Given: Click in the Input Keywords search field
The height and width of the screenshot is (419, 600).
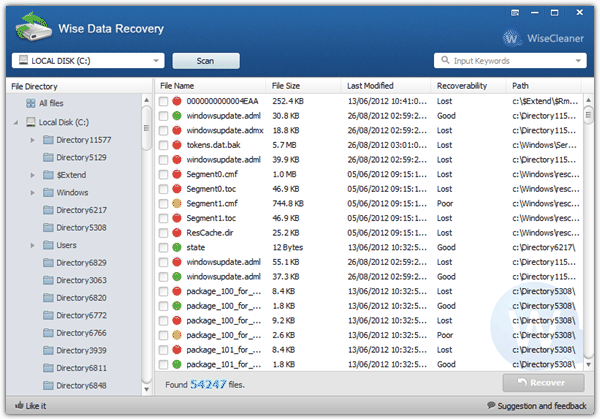Looking at the screenshot, I should tap(510, 60).
